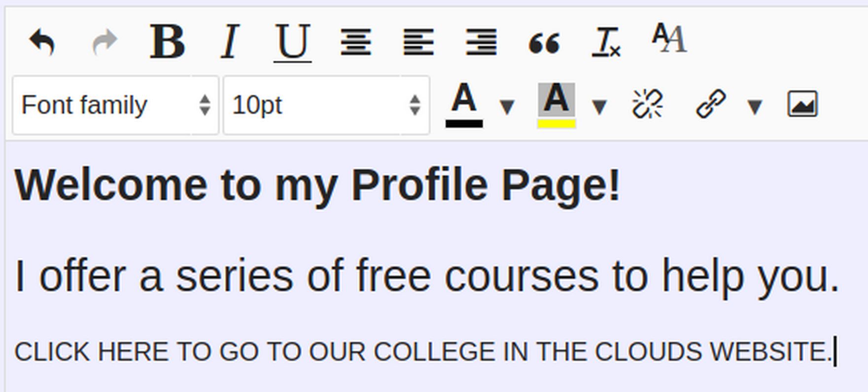Open the 10pt font size dropdown

pos(326,105)
